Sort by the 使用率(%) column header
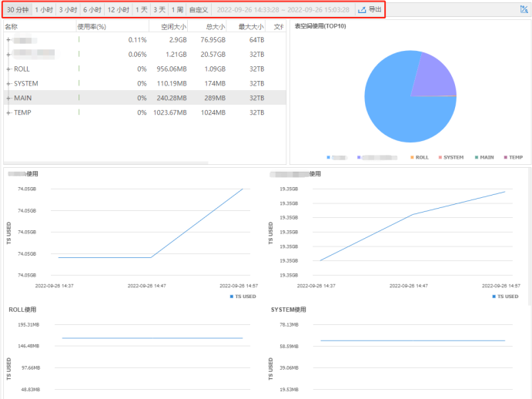Viewport: 532px width, 399px height. 92,26
